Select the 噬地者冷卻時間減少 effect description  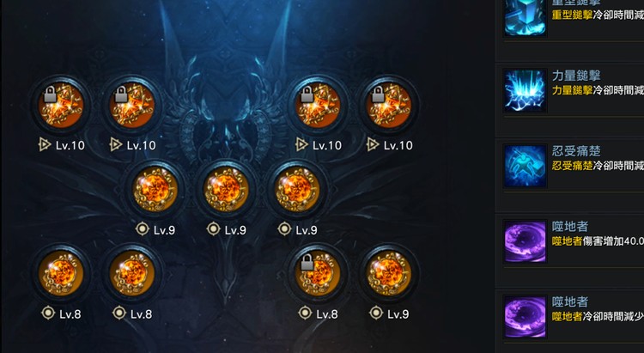coord(598,317)
